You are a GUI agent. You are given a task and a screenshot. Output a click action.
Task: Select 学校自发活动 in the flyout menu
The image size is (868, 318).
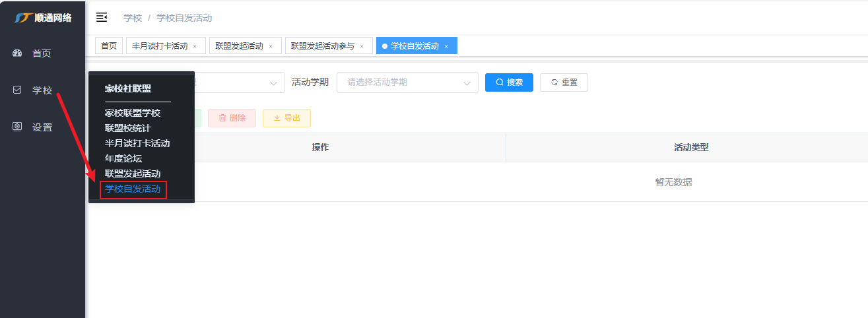click(x=133, y=189)
